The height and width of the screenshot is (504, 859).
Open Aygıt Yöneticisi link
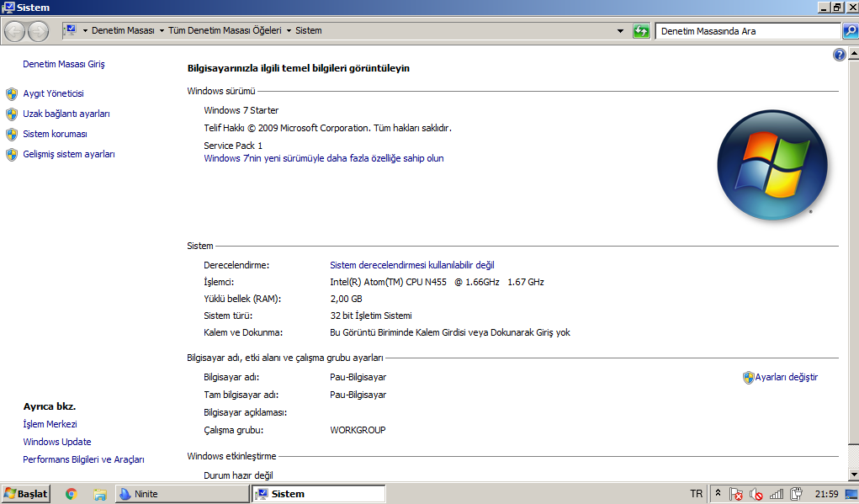pyautogui.click(x=53, y=93)
